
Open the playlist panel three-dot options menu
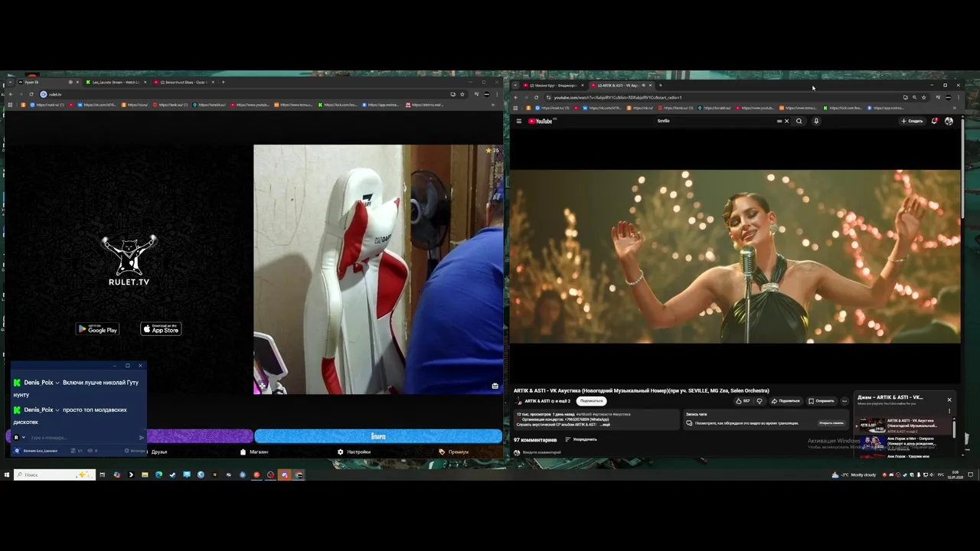click(x=949, y=411)
